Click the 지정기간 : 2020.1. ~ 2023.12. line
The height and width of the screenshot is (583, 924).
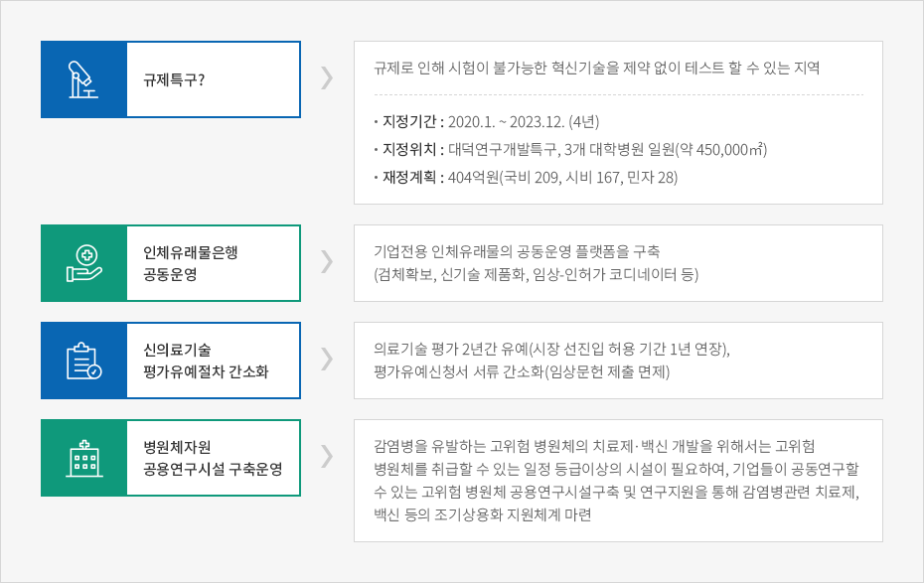pos(487,122)
